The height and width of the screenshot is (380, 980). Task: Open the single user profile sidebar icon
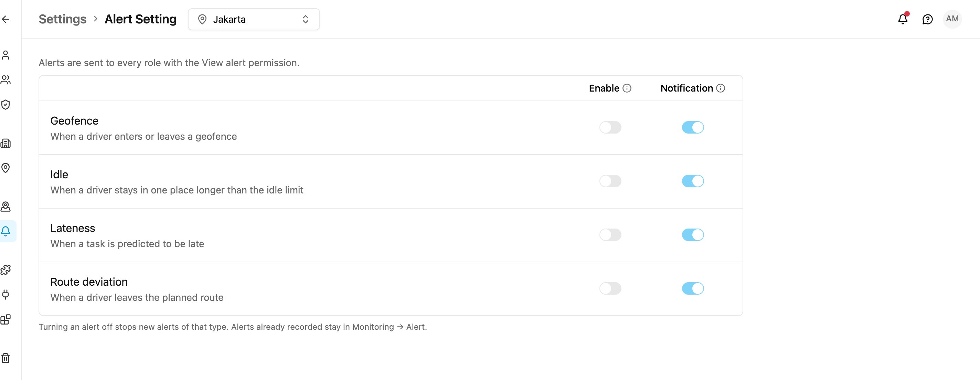(x=6, y=55)
